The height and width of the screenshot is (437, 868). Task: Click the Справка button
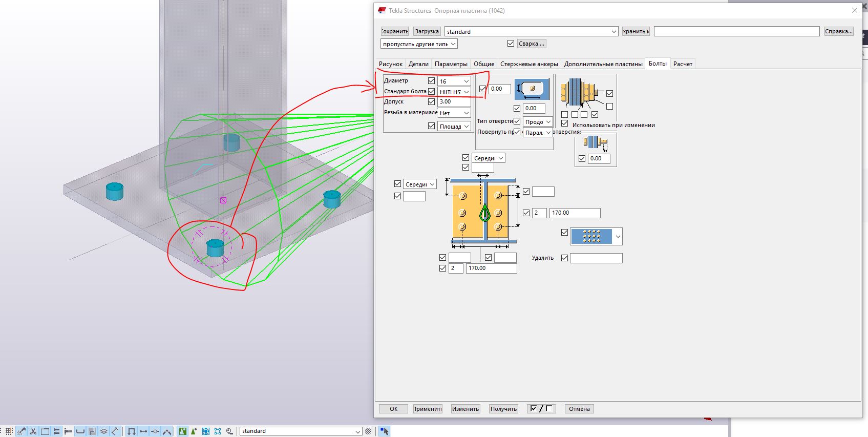838,31
